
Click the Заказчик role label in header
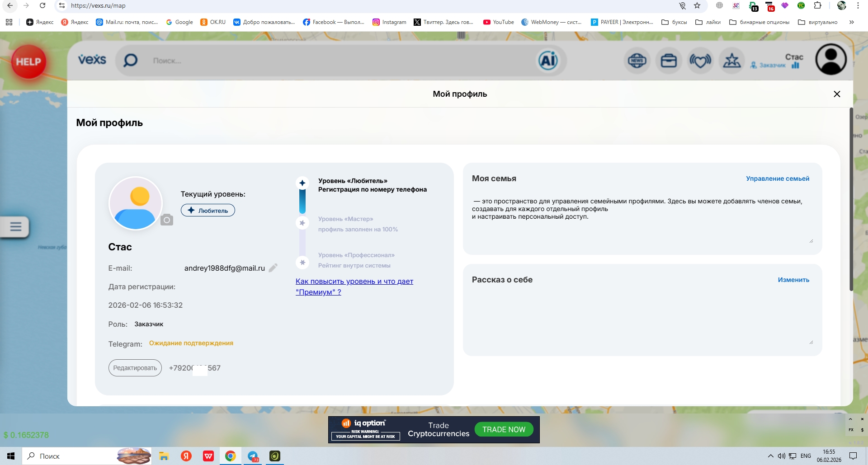pos(772,66)
